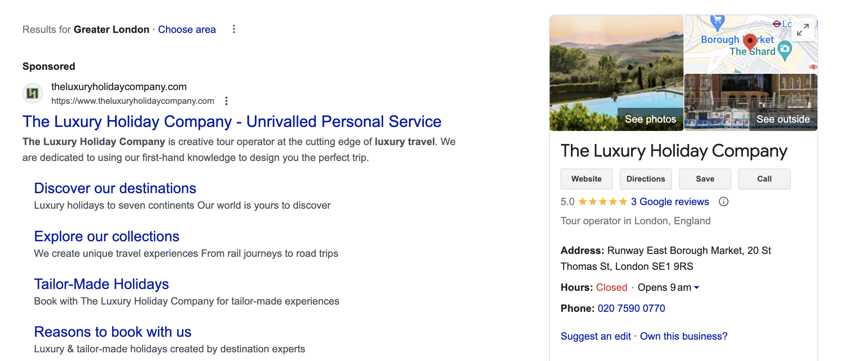This screenshot has height=361, width=868.
Task: Click the Choose area link
Action: click(x=187, y=29)
